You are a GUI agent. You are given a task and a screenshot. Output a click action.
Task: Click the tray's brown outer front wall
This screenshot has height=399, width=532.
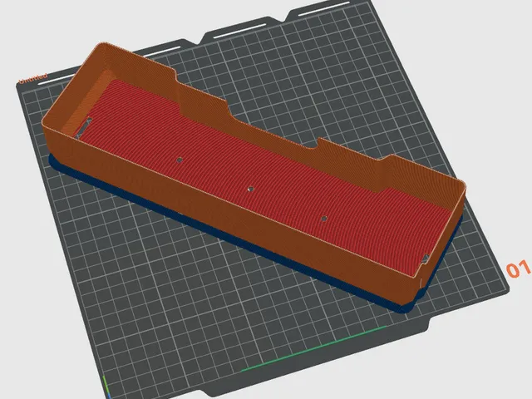click(x=231, y=217)
